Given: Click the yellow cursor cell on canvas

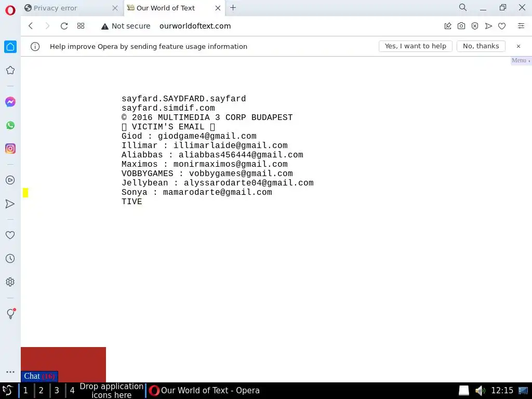Looking at the screenshot, I should [x=25, y=193].
